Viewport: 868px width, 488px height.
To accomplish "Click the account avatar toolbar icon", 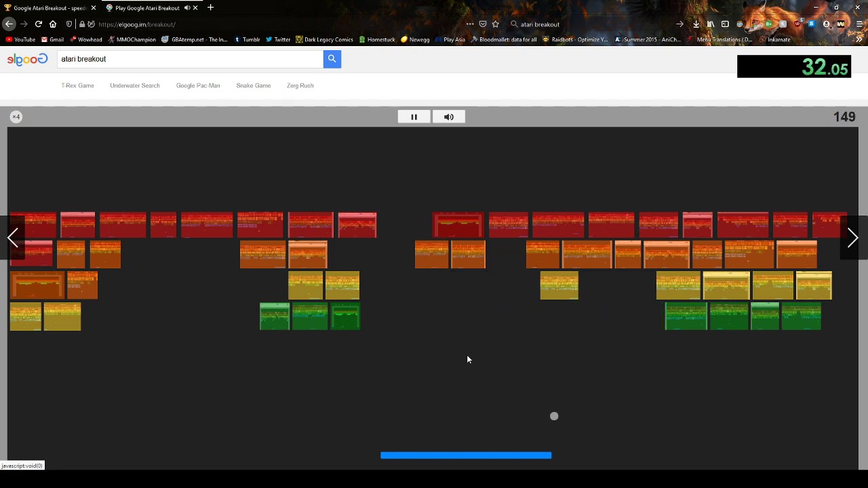I will [826, 24].
